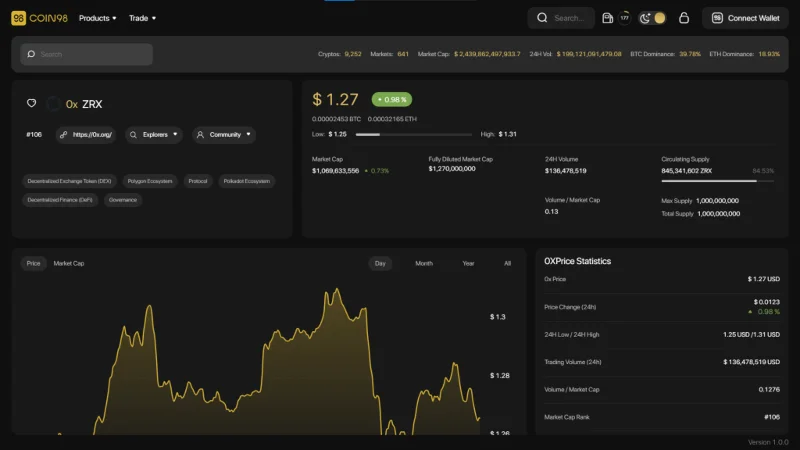800x450 pixels.
Task: Click the #106 rank badge under ZRX
Action: 34,135
